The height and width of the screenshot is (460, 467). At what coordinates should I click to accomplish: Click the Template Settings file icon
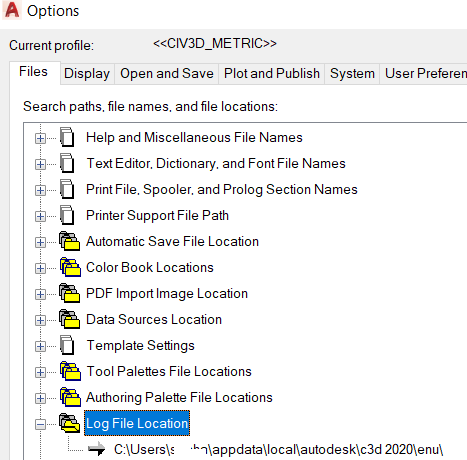pyautogui.click(x=67, y=345)
